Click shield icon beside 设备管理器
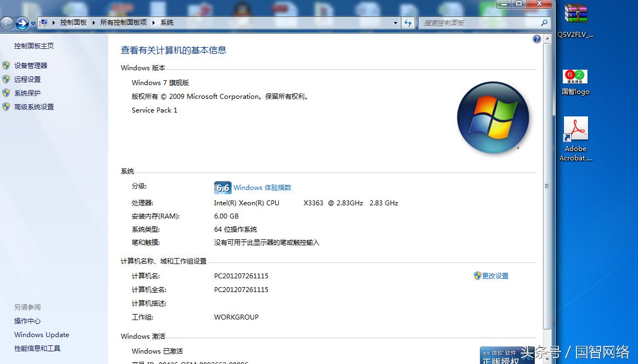 [x=6, y=65]
